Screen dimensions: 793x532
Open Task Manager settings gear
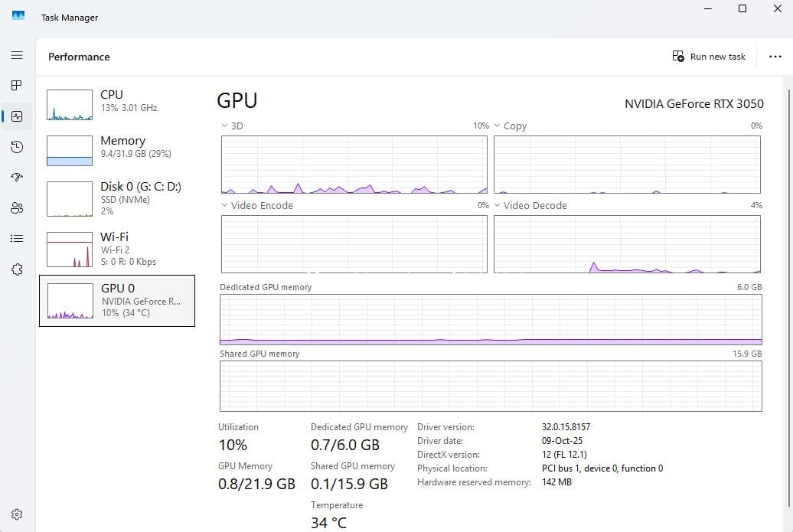pos(17,514)
